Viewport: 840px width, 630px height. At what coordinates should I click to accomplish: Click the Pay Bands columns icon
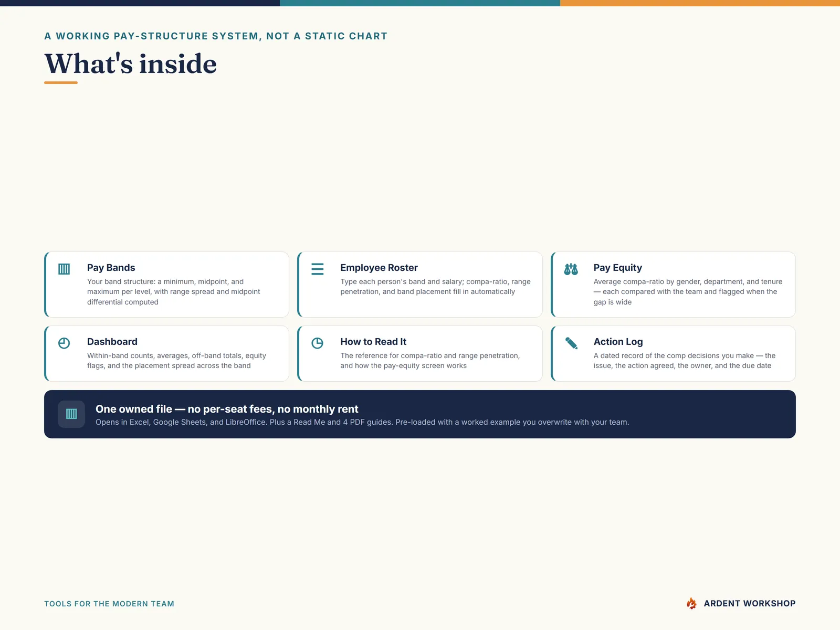pos(64,269)
